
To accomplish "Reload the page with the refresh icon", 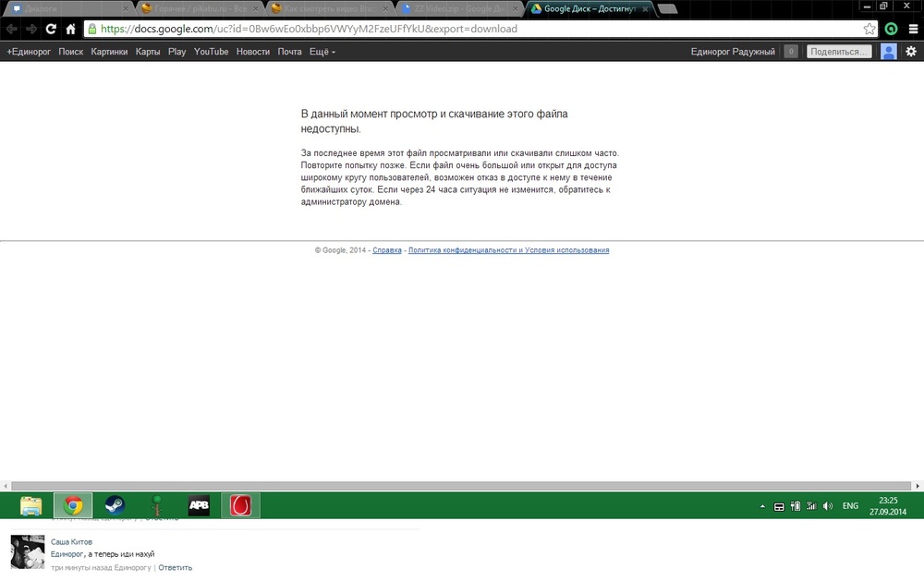I will tap(51, 29).
